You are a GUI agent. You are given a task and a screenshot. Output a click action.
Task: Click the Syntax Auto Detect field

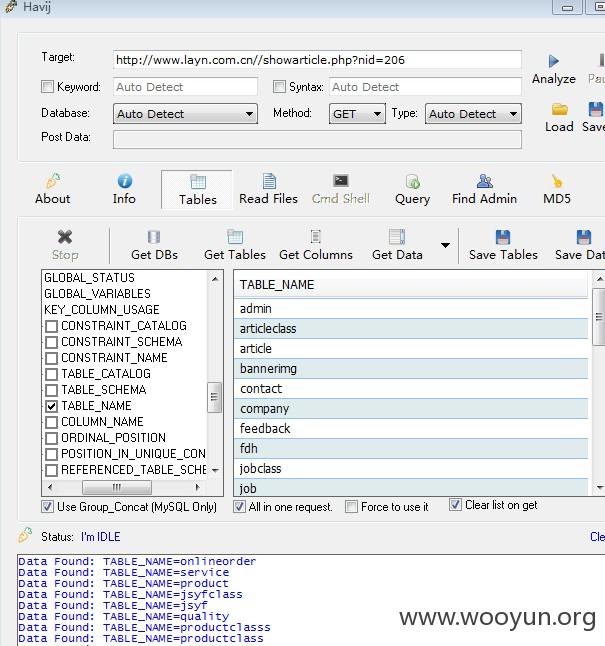425,87
